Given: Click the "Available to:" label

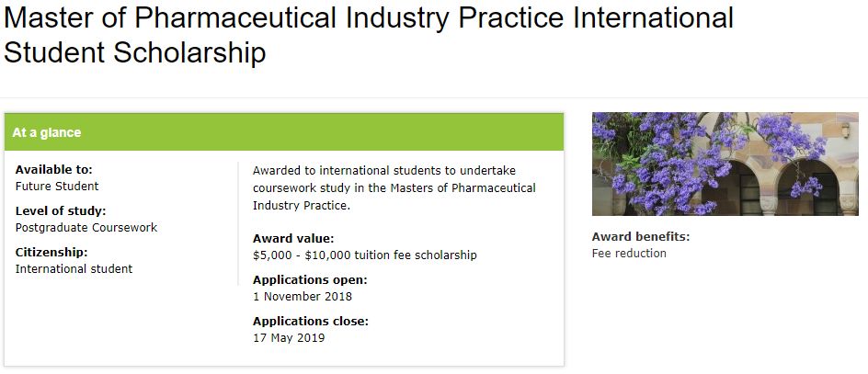Looking at the screenshot, I should 53,170.
